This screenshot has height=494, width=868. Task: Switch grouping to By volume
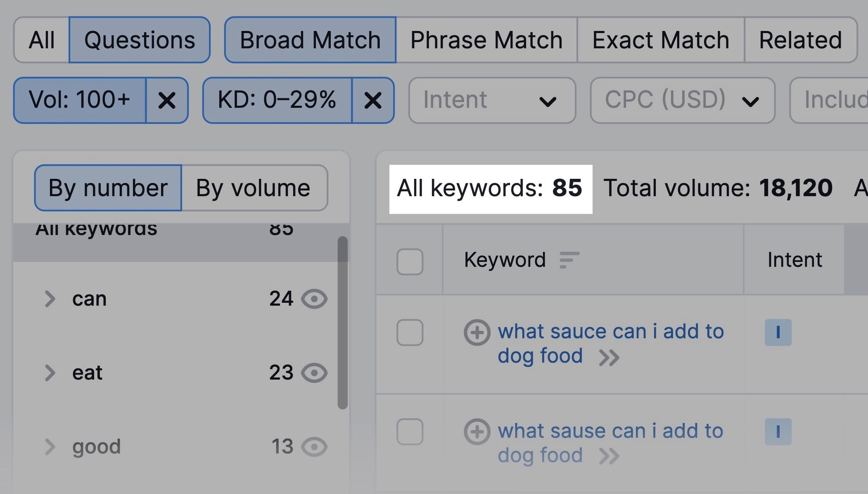(x=253, y=188)
